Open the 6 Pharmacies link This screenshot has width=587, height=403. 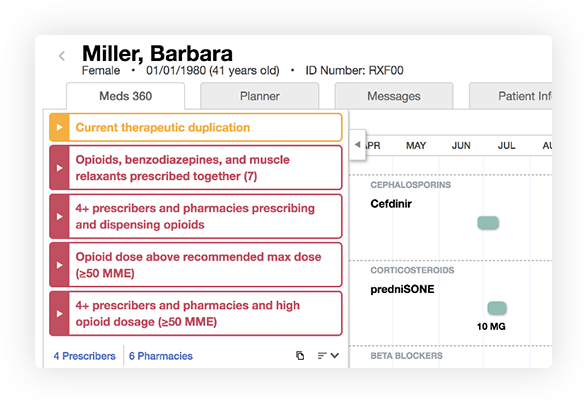(161, 356)
